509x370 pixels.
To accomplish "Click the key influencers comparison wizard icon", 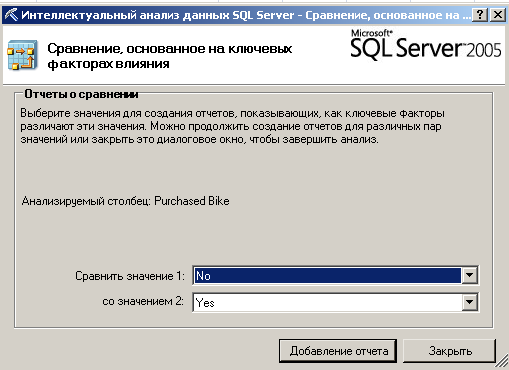I will tap(22, 55).
